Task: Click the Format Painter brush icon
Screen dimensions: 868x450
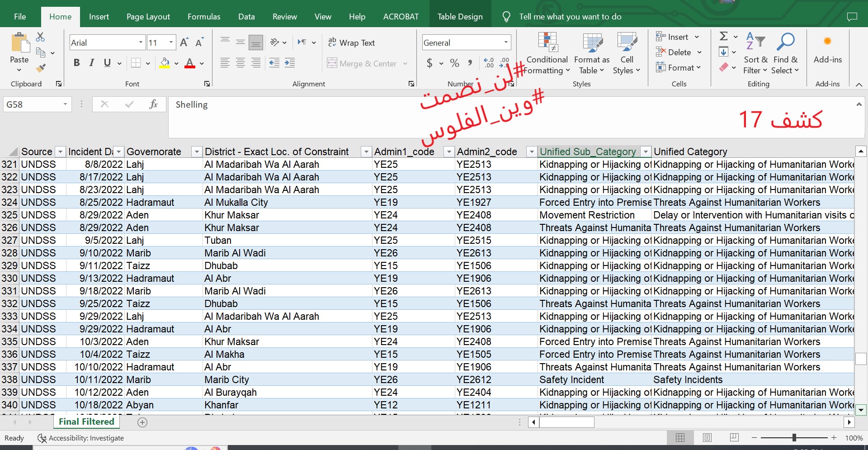Action: (41, 69)
